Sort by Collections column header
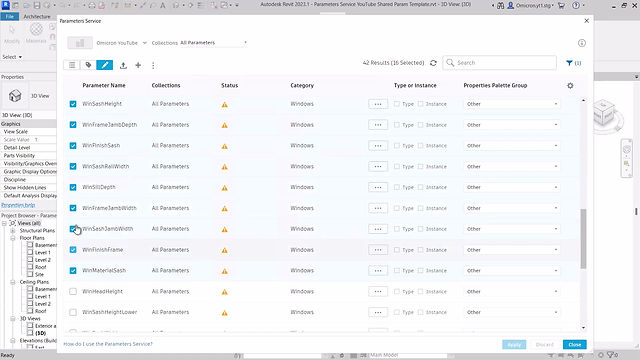The height and width of the screenshot is (360, 640). 166,85
